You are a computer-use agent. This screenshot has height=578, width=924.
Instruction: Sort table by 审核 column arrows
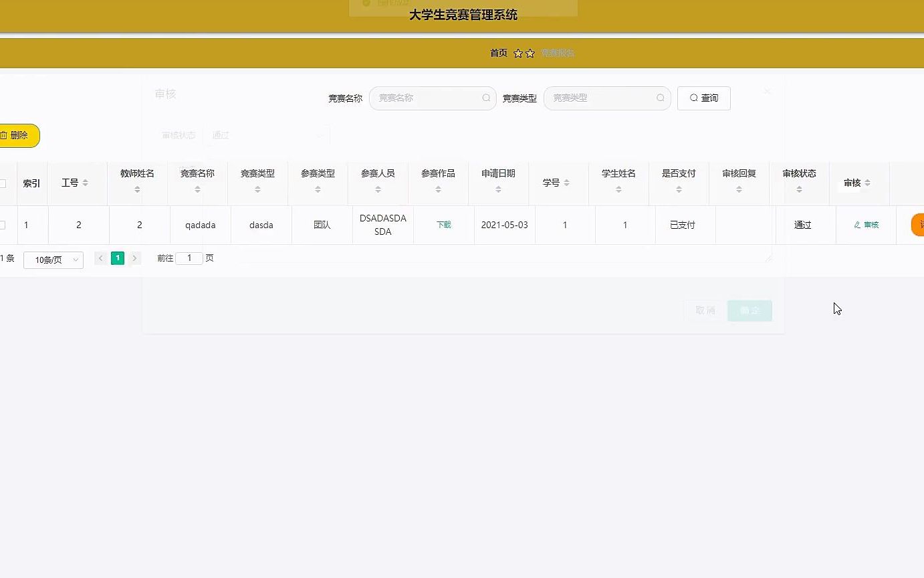[x=867, y=183]
